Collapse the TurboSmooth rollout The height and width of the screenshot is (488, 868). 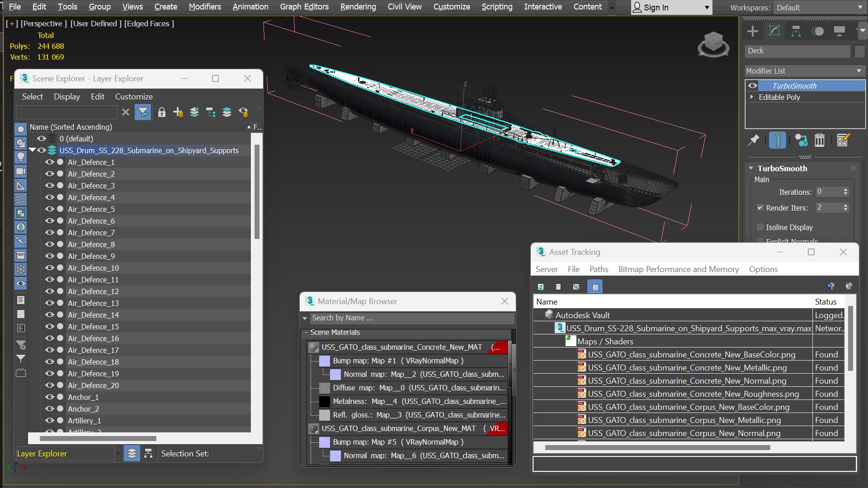751,169
